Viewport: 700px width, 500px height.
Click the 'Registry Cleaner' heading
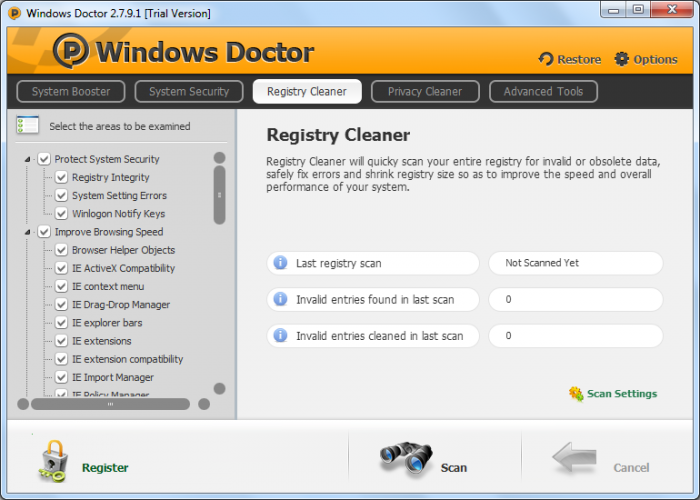(x=338, y=135)
